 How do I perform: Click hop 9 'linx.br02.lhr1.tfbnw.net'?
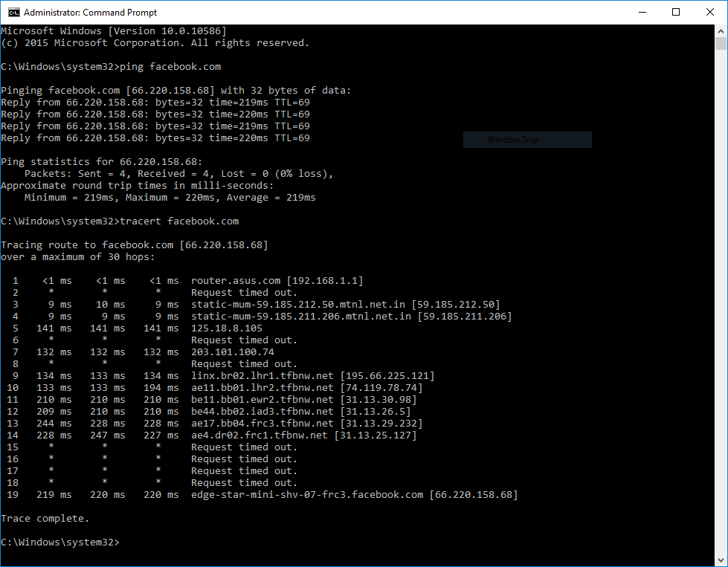[262, 376]
